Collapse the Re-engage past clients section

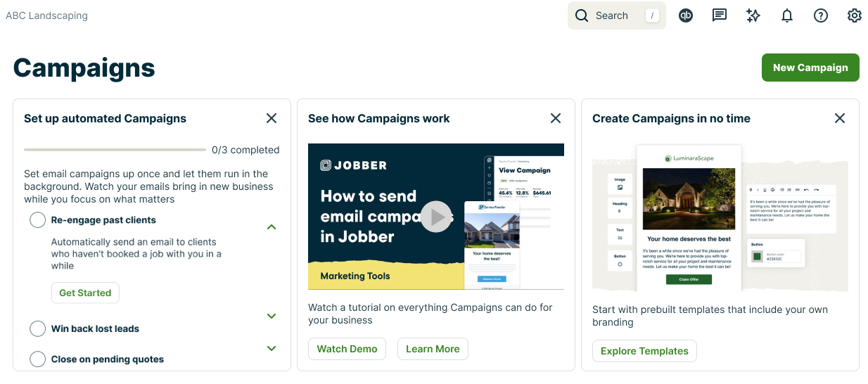tap(272, 227)
